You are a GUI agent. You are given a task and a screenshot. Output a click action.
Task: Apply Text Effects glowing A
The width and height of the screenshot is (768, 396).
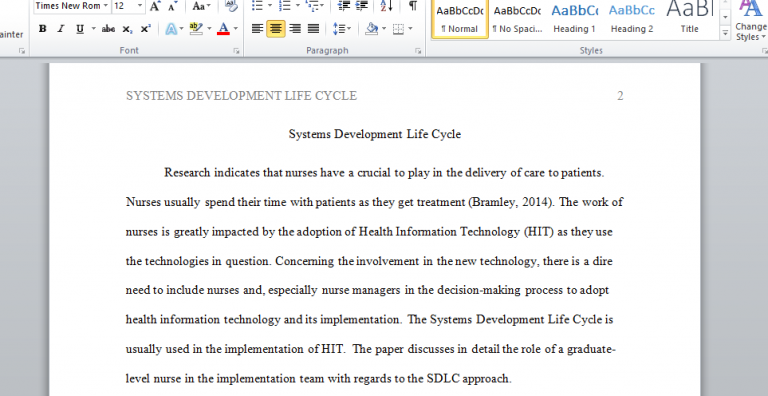[x=171, y=29]
